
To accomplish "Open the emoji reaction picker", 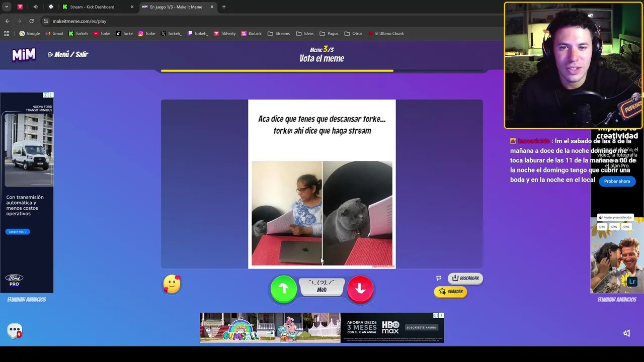I will 172,285.
